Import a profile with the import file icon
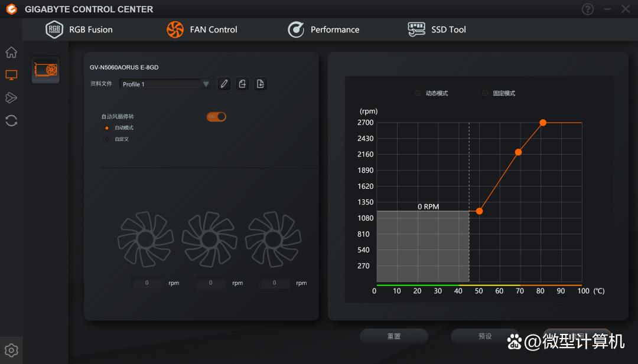The width and height of the screenshot is (638, 364). pyautogui.click(x=261, y=84)
